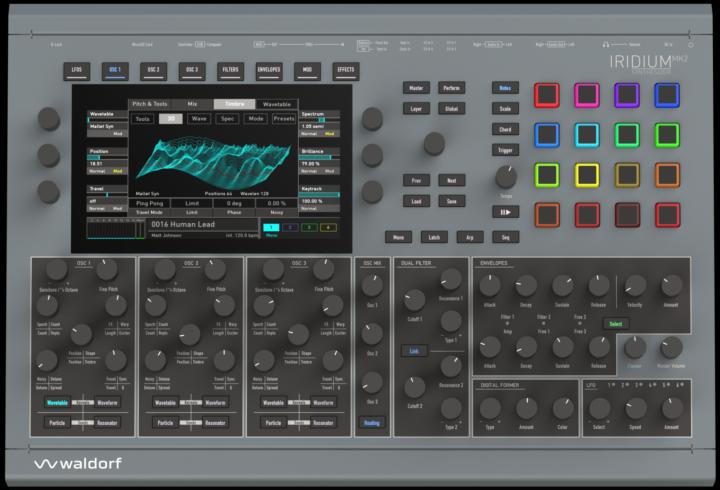Enable the Chord pad mode
The width and height of the screenshot is (720, 490).
(x=505, y=130)
